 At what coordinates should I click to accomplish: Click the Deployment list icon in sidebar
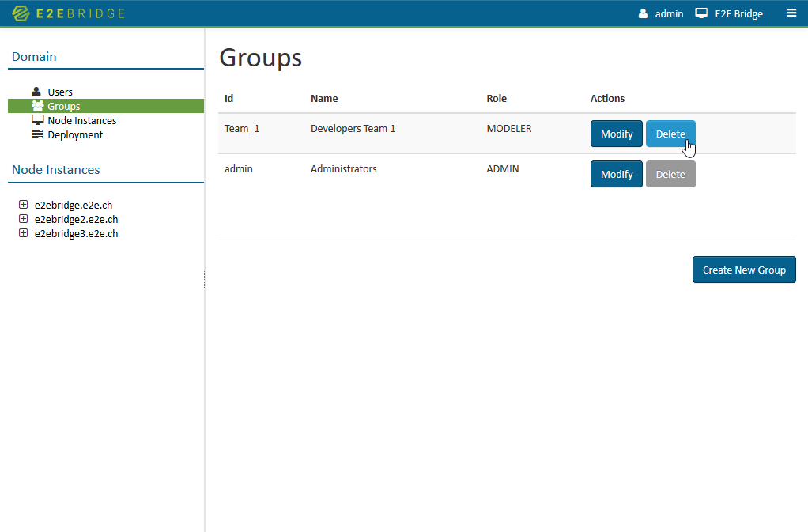[36, 134]
